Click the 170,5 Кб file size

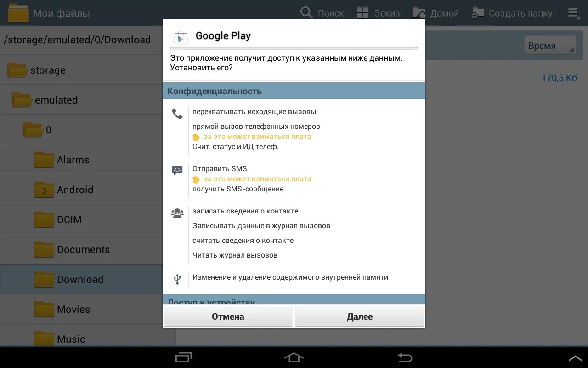click(559, 78)
